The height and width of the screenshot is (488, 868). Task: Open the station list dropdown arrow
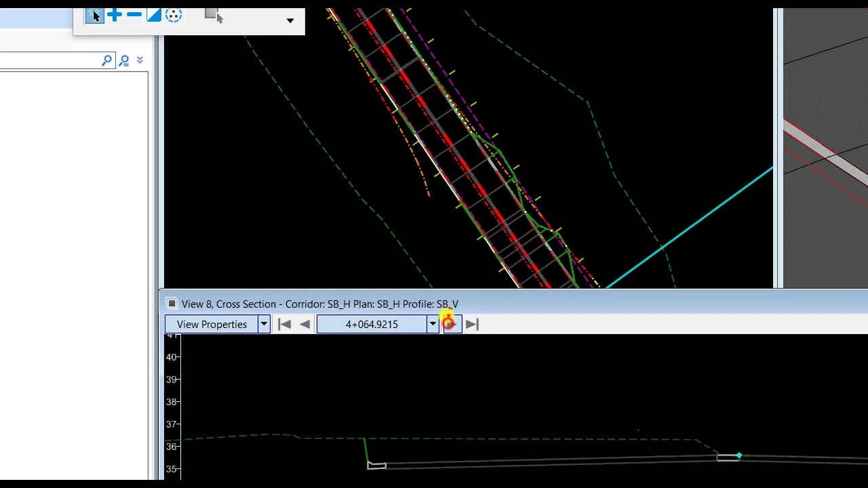pos(433,325)
